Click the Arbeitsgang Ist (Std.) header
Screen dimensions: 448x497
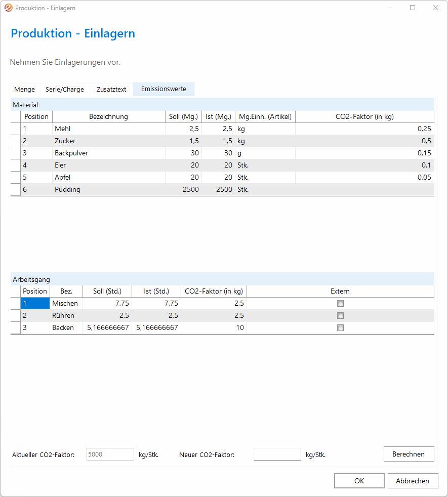coord(156,292)
